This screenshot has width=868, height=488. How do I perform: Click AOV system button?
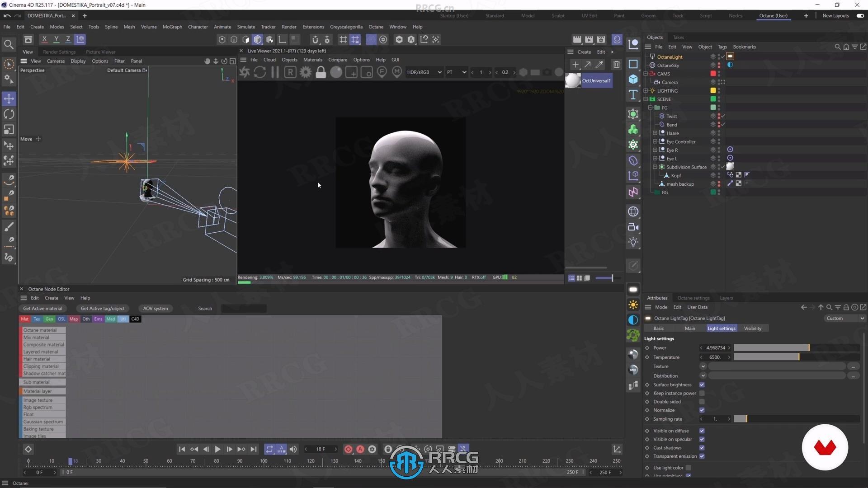click(156, 309)
